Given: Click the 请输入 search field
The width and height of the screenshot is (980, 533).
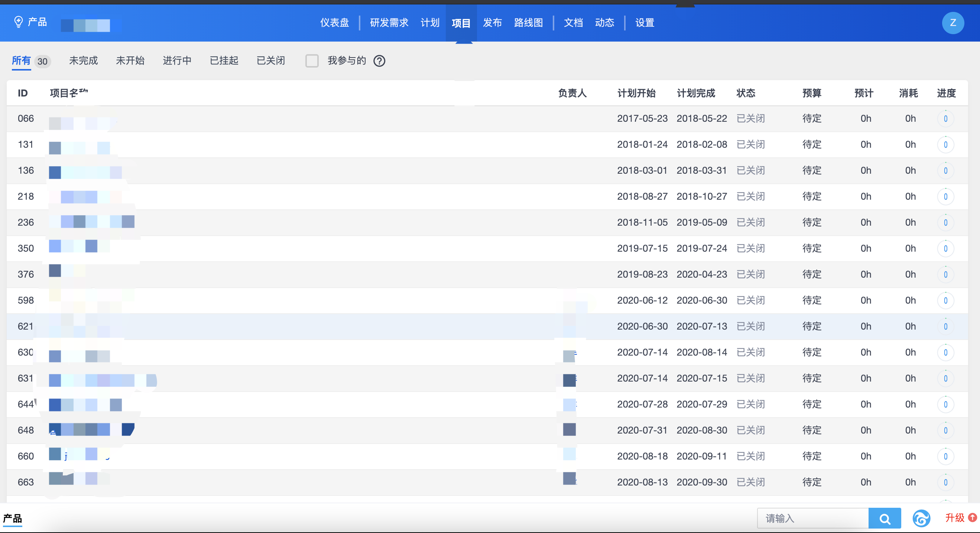Looking at the screenshot, I should tap(812, 519).
